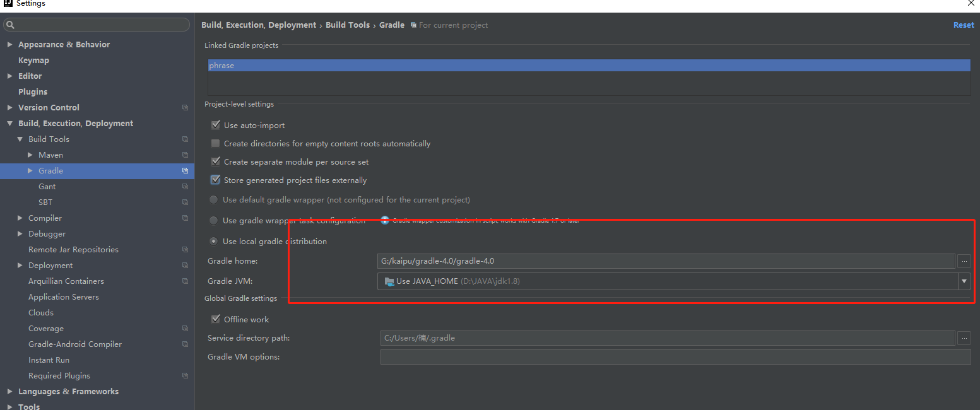980x410 pixels.
Task: Open the Gradle JVM dropdown arrow
Action: click(x=964, y=281)
